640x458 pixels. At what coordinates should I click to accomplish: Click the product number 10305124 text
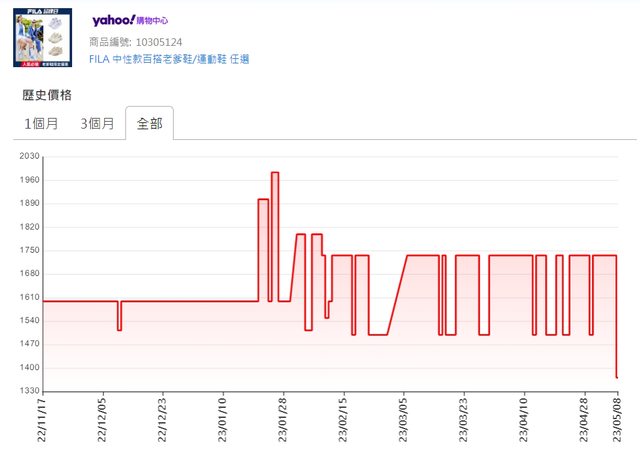pos(136,42)
